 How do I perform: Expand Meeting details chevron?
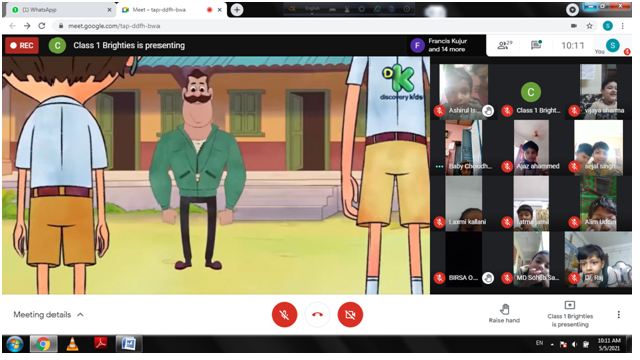coord(80,315)
